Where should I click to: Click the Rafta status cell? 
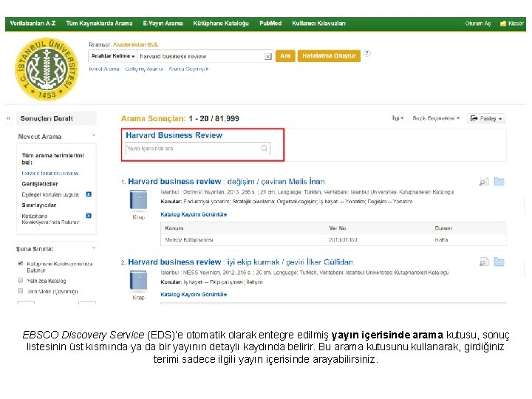coord(441,240)
